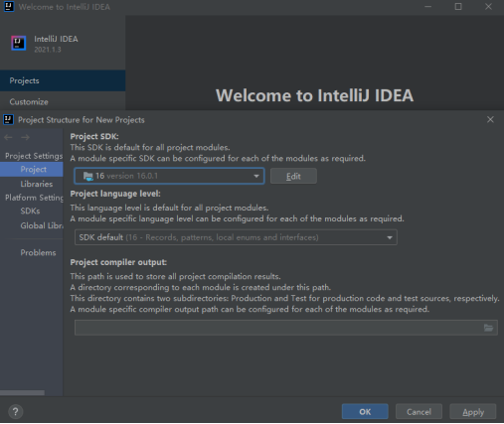Screen dimensions: 504x424
Task: Edit the selected Project SDK
Action: coord(293,176)
